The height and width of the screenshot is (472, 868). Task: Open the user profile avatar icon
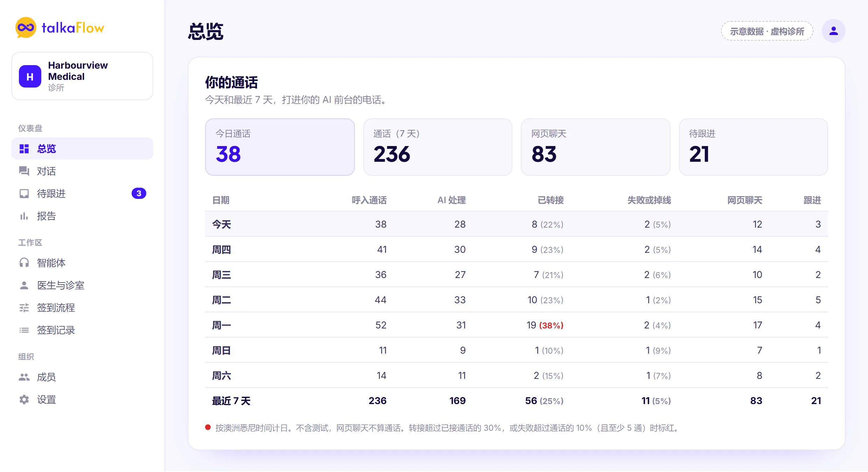(834, 31)
